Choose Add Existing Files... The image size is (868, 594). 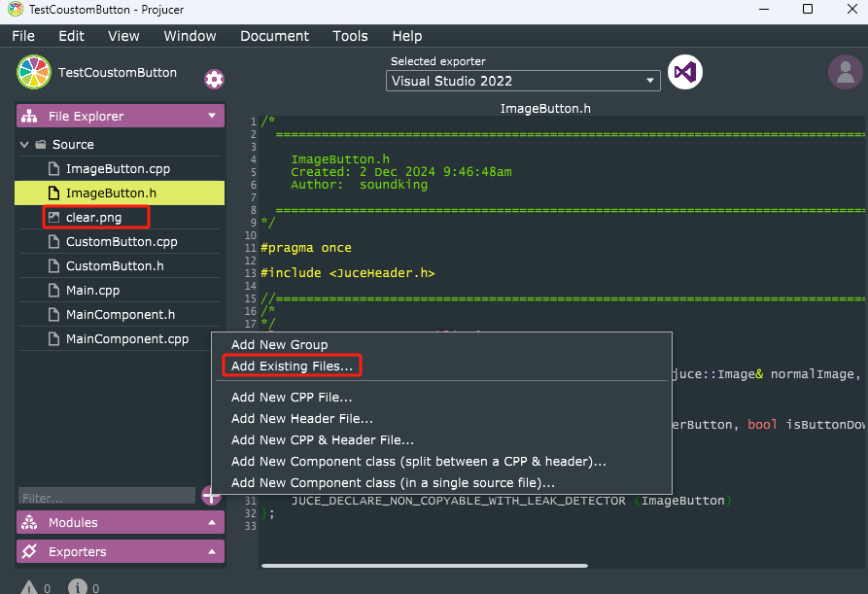click(441, 366)
